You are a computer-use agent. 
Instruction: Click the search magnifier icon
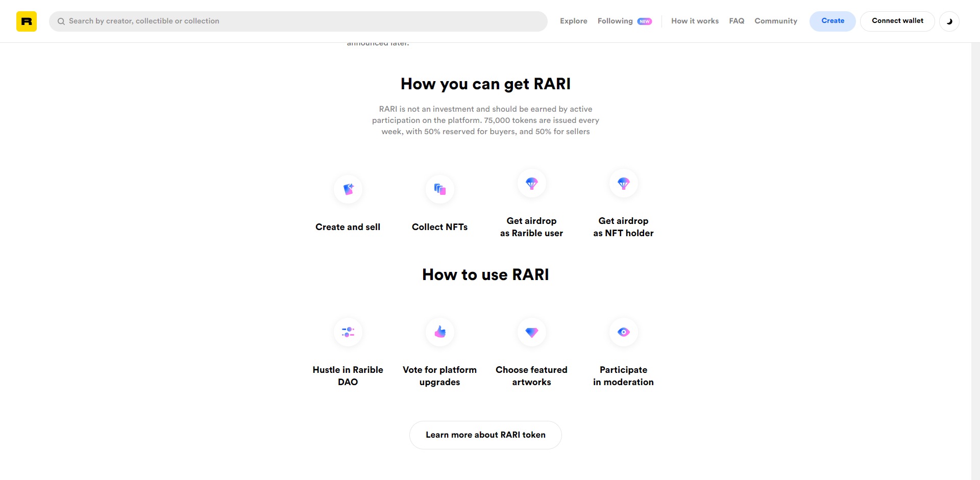61,21
